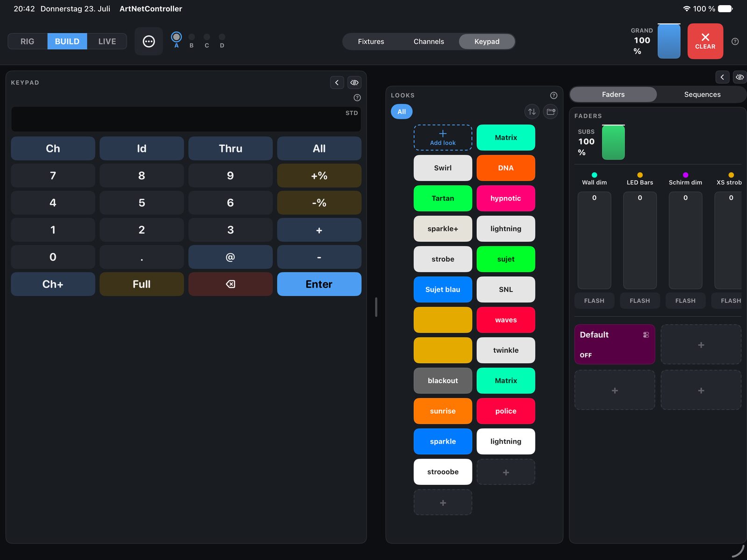Adjust the Wall dim fader track
This screenshot has height=560, width=747.
(x=594, y=240)
